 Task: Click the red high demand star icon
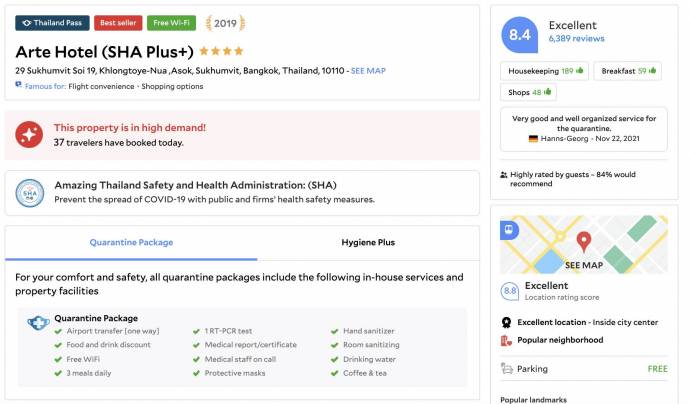click(29, 135)
